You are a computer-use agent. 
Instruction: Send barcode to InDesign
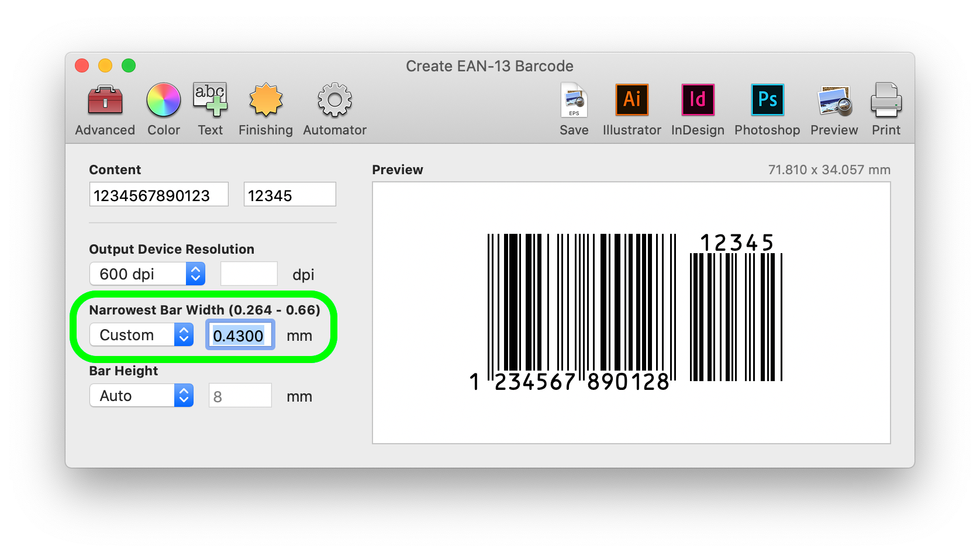[698, 109]
